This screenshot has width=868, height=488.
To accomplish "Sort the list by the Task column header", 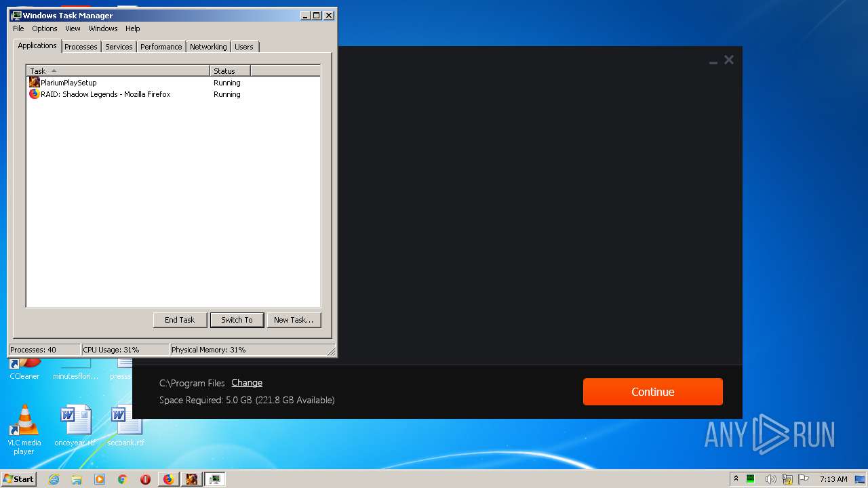I will (x=118, y=70).
